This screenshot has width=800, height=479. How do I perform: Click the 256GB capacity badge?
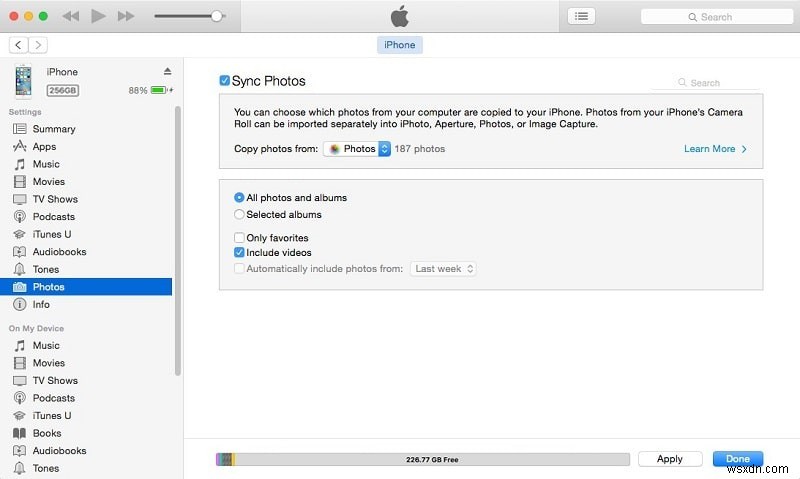[x=63, y=90]
